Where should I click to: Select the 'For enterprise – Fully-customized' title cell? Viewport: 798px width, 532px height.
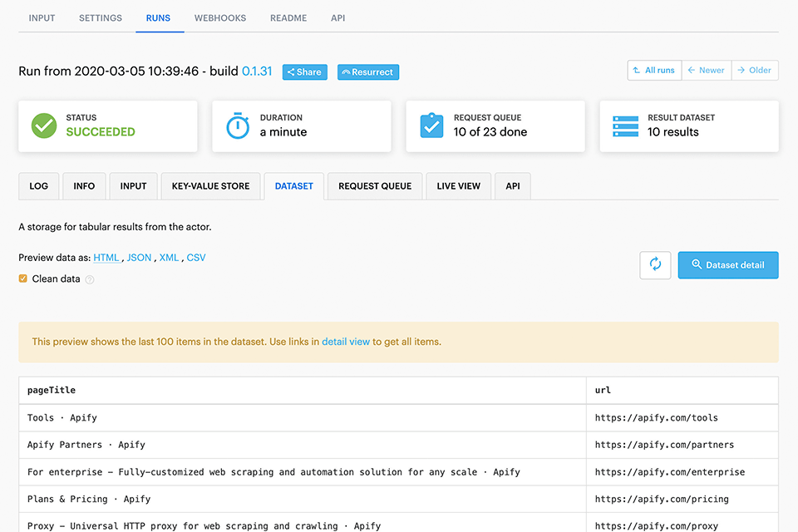[x=303, y=472]
